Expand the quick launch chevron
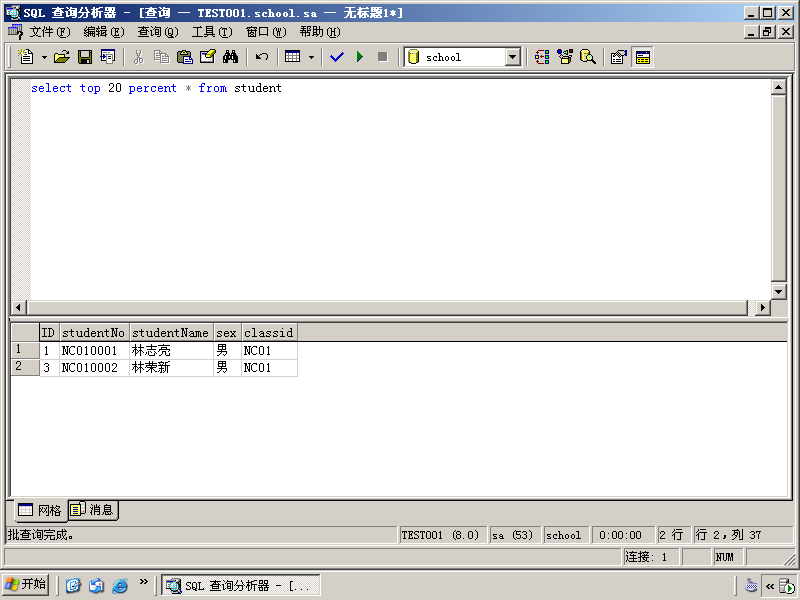The height and width of the screenshot is (600, 800). click(x=143, y=581)
